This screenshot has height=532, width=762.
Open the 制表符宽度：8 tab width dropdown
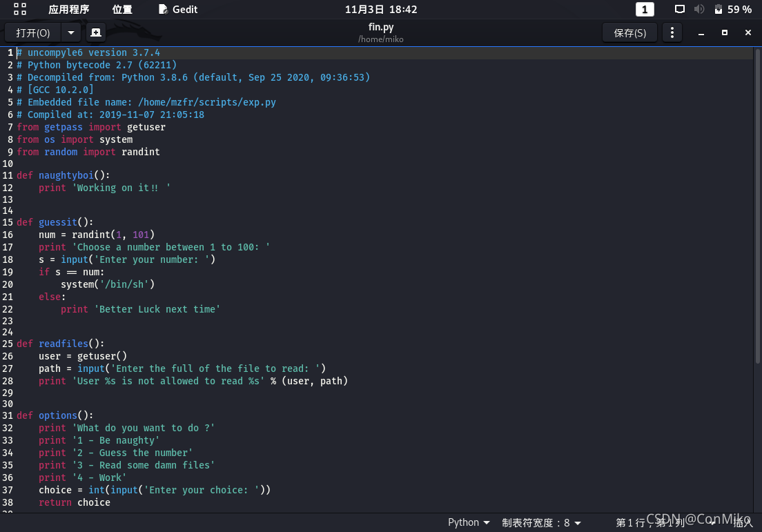point(541,522)
